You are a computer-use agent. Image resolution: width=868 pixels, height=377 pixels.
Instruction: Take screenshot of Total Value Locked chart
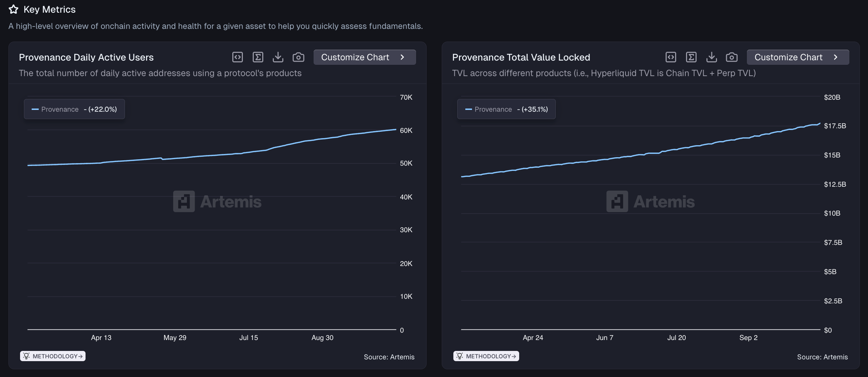[732, 57]
